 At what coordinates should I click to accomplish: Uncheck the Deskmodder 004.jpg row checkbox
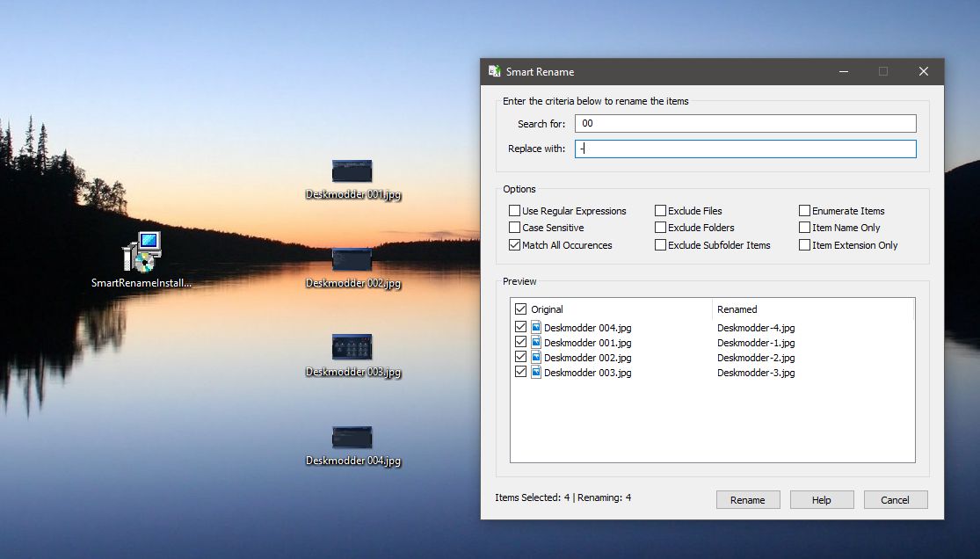tap(520, 327)
